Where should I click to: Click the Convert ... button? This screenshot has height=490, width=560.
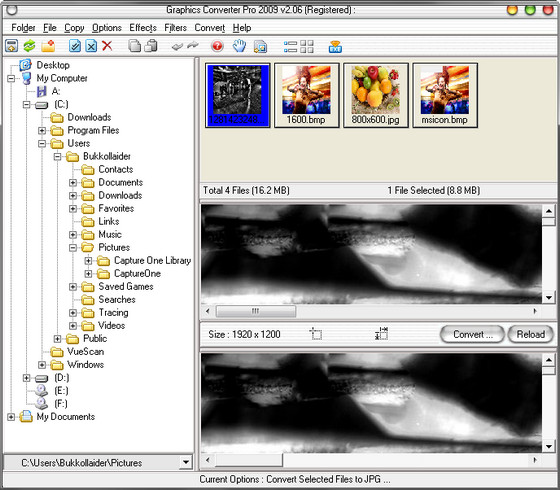click(x=472, y=334)
